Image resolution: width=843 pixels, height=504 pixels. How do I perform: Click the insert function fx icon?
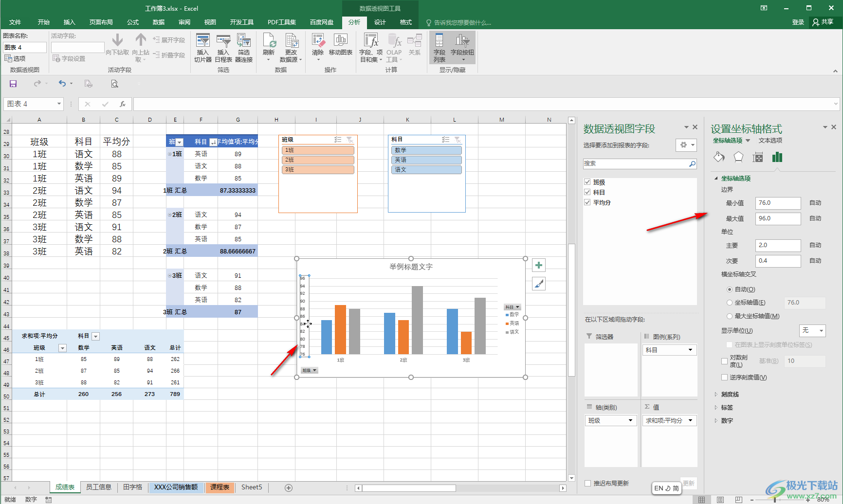tap(123, 104)
